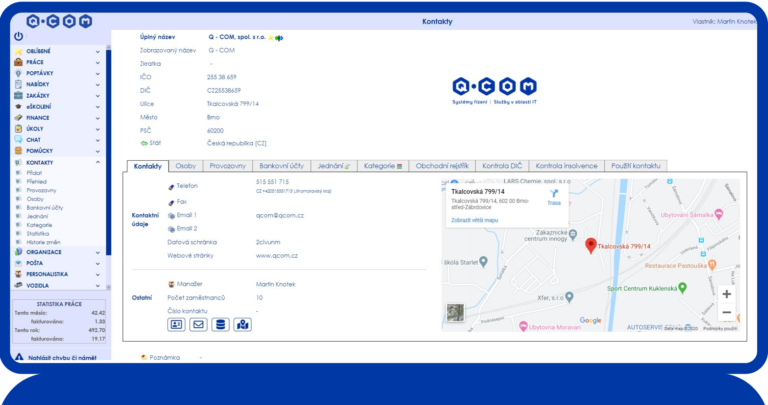768x405 pixels.
Task: Expand the Oblíbené menu chevron
Action: tap(97, 51)
